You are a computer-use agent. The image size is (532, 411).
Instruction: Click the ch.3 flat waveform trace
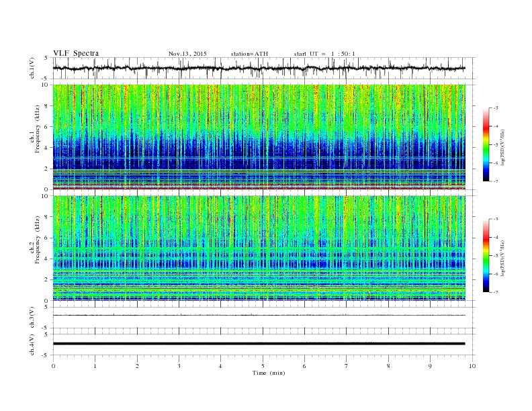click(259, 315)
